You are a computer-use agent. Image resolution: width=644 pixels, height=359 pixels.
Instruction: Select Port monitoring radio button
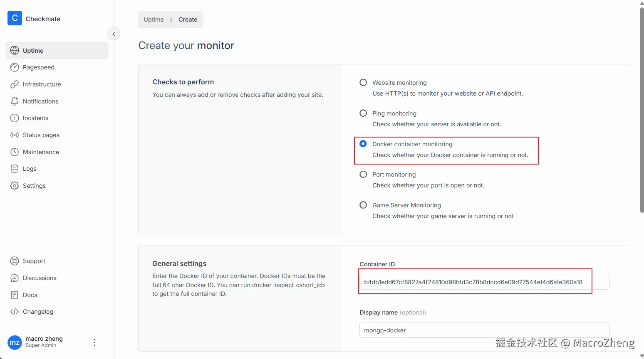tap(363, 175)
